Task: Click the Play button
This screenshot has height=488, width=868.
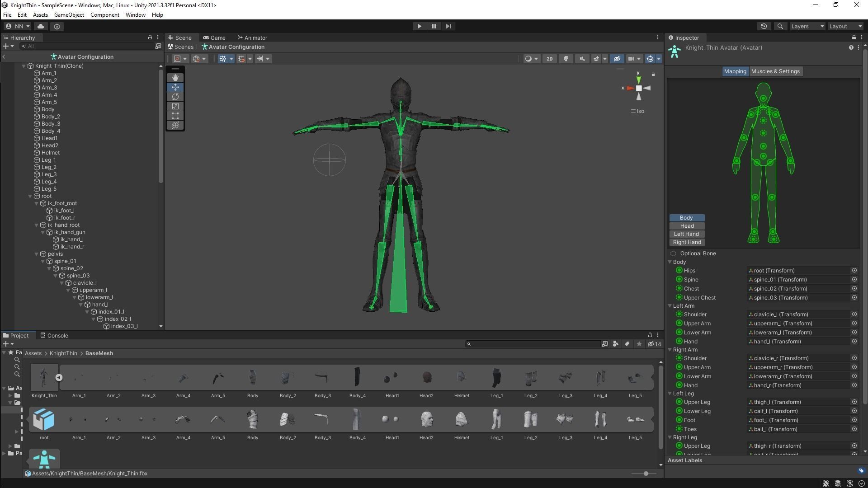Action: tap(419, 26)
